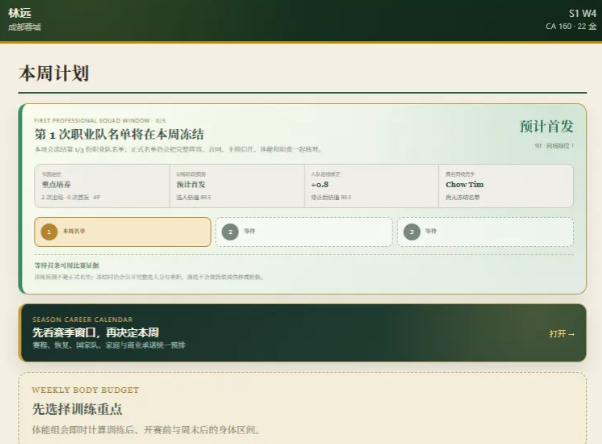Click the 预计首发 stat cell in the table
602x444 pixels.
[237, 186]
